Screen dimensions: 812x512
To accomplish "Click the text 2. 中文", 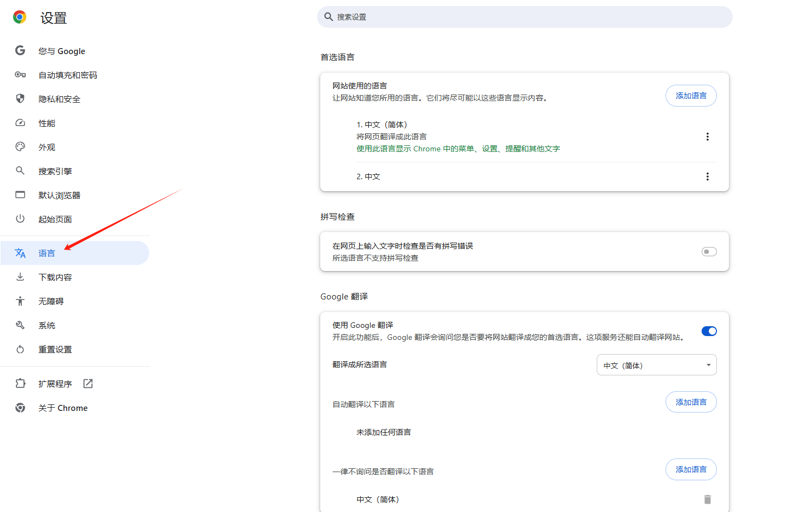I will [x=368, y=176].
